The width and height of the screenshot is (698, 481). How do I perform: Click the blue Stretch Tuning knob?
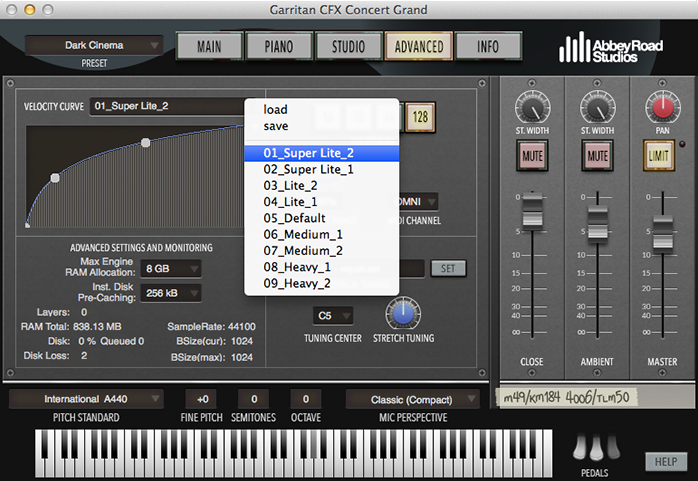[x=403, y=313]
